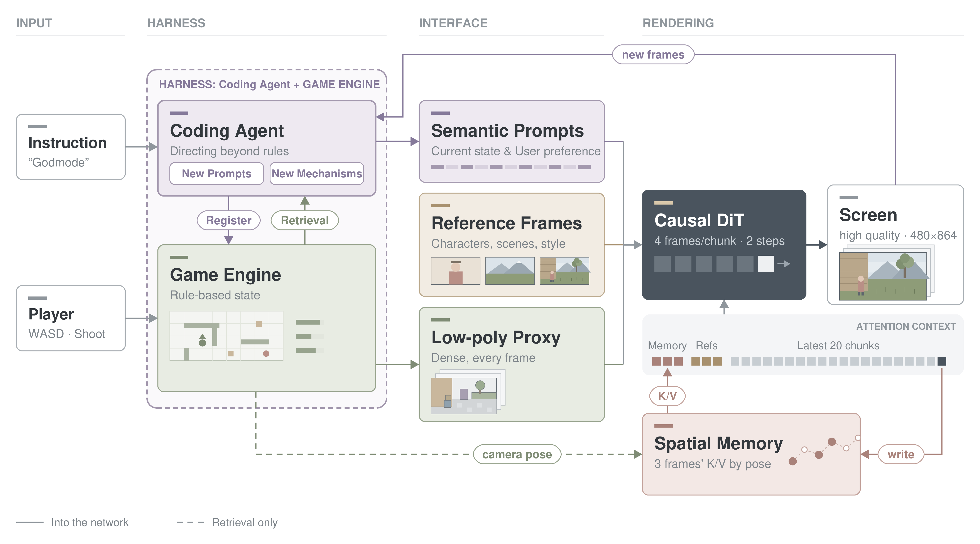Click the 'Into the network' legend entry
Viewport: 980px width, 544px height.
tap(72, 522)
